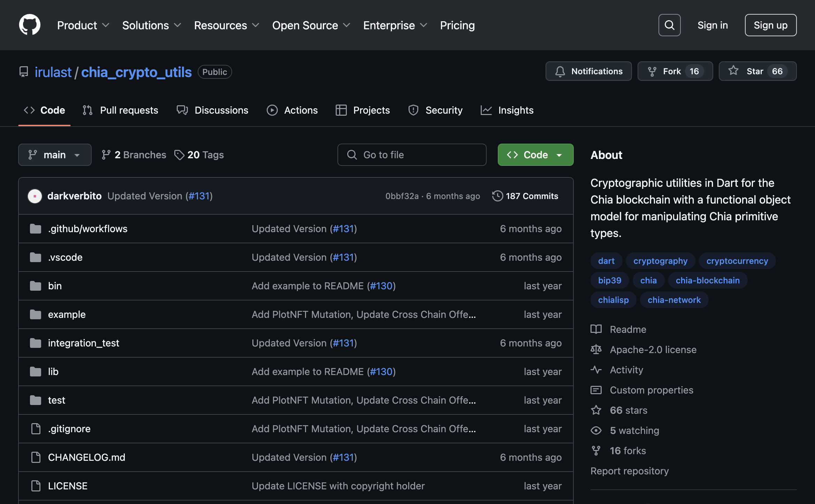Open the #130 pull request link in bin row

coord(381,286)
